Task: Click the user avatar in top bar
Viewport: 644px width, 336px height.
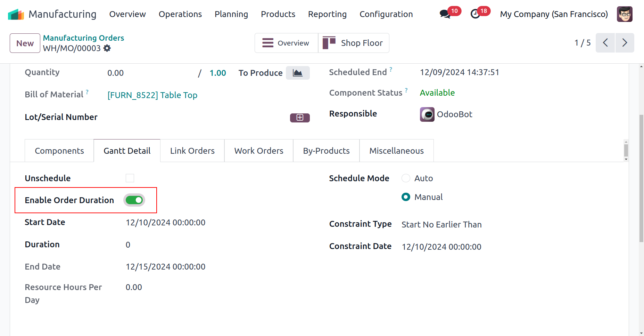Action: pyautogui.click(x=624, y=14)
